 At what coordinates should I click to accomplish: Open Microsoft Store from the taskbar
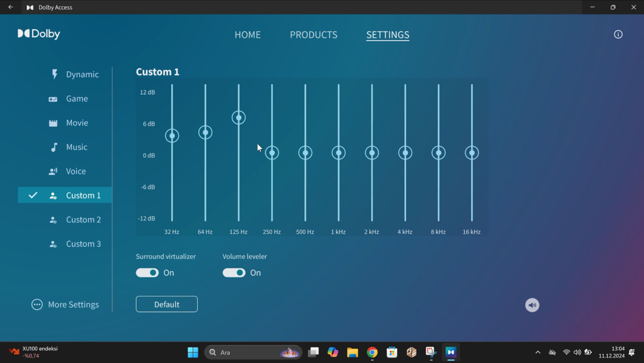392,352
